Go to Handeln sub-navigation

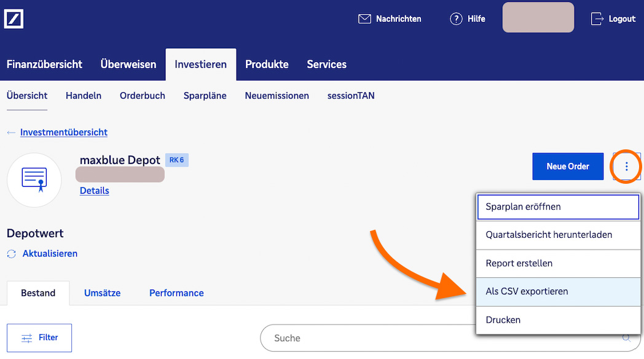coord(84,96)
